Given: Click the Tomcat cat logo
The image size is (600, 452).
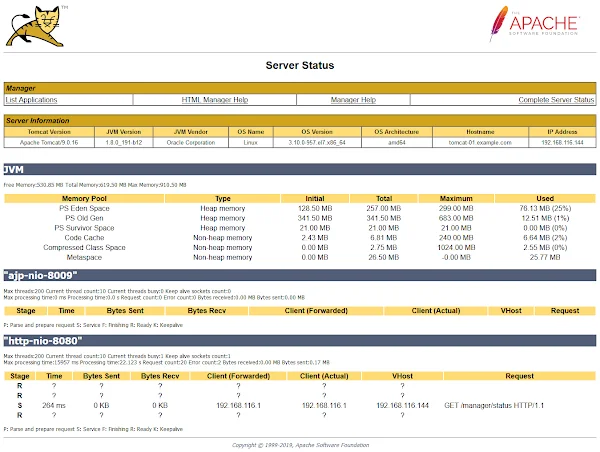Looking at the screenshot, I should (35, 26).
